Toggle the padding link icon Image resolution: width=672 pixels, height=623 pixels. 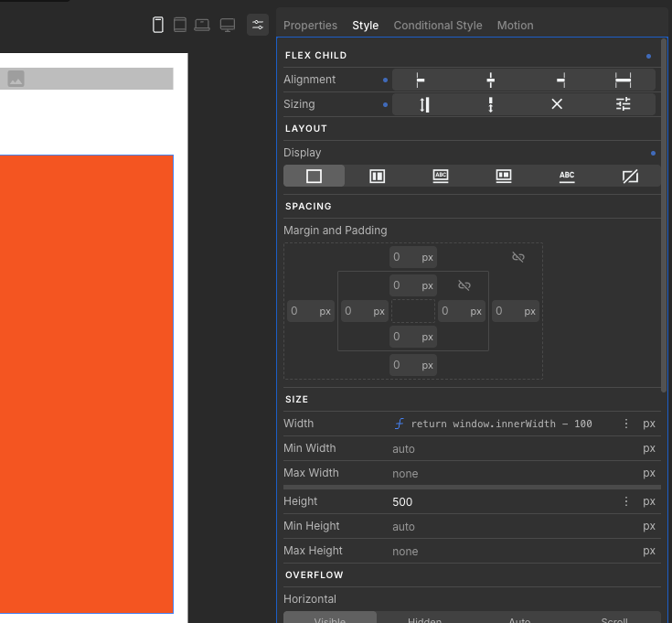click(x=464, y=285)
